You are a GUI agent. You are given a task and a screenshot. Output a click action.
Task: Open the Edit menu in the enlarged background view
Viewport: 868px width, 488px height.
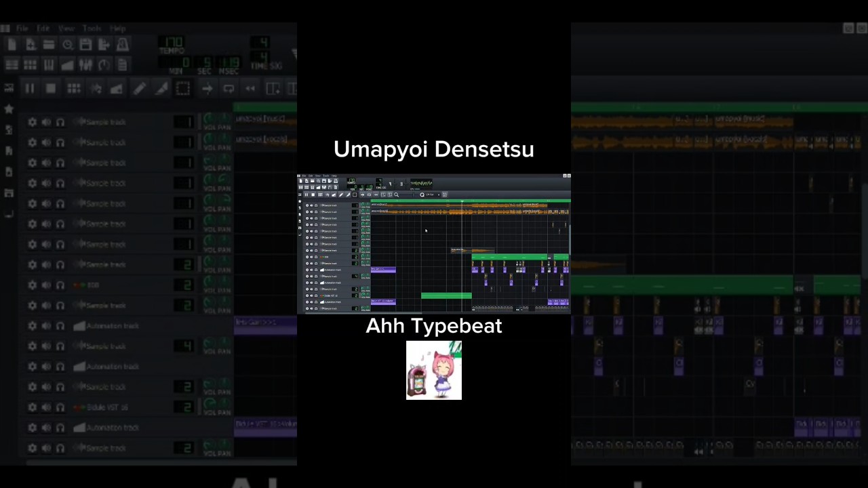click(x=43, y=28)
